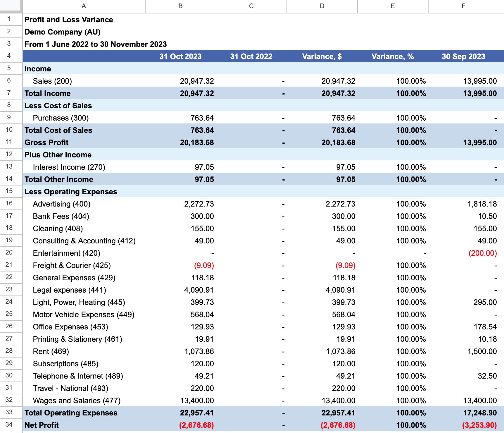
Task: Click the 'Subscriptions (485)' cell
Action: (x=84, y=364)
